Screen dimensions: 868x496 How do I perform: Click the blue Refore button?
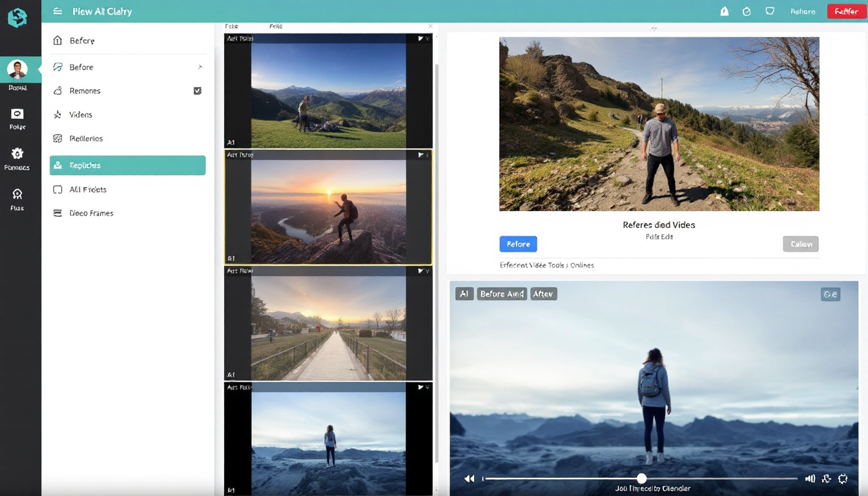[518, 244]
